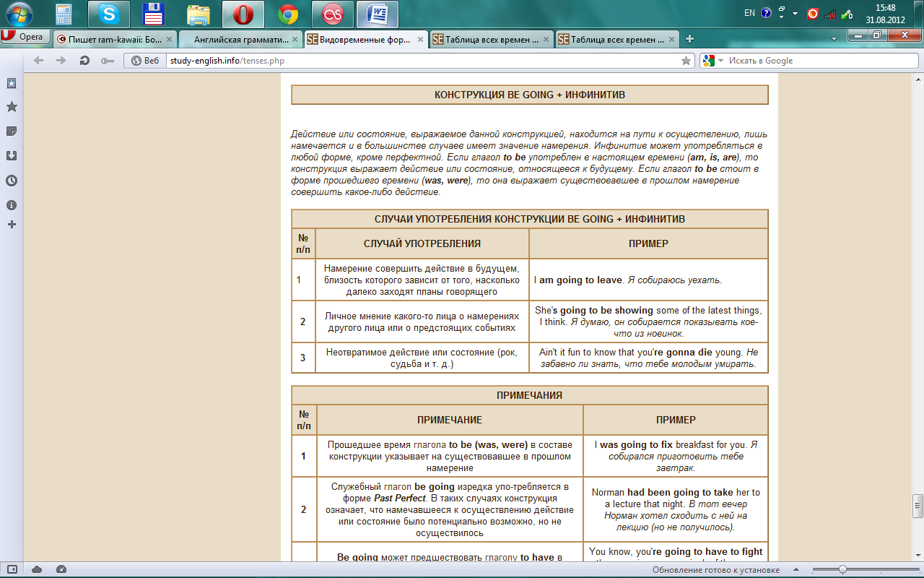This screenshot has height=578, width=924.
Task: Click the blue help icon in system tray
Action: pyautogui.click(x=767, y=13)
